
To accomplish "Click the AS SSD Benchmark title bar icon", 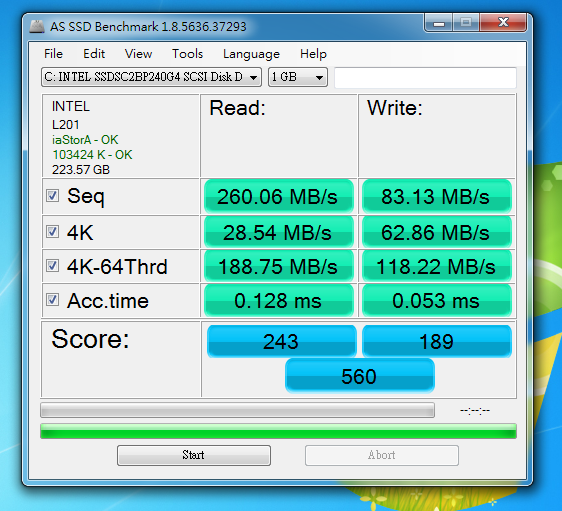I will [x=37, y=27].
